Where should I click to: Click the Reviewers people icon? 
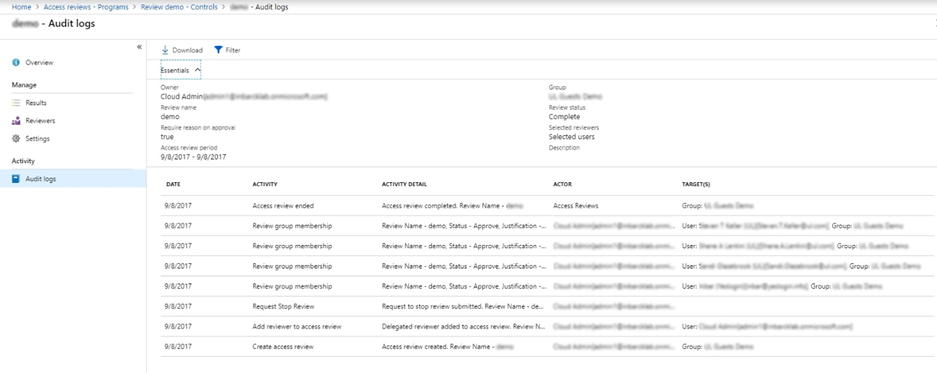click(x=16, y=121)
